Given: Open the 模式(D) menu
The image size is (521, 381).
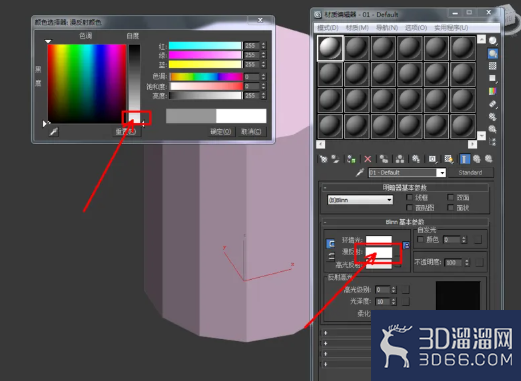Looking at the screenshot, I should pyautogui.click(x=328, y=28).
